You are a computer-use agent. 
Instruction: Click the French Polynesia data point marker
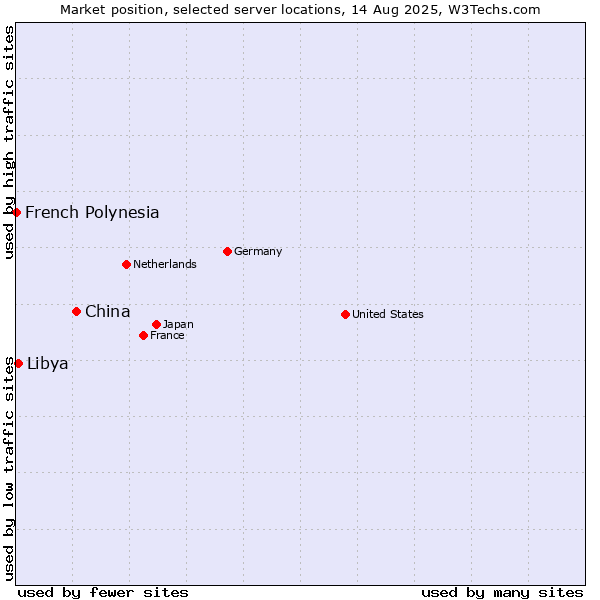click(x=16, y=212)
